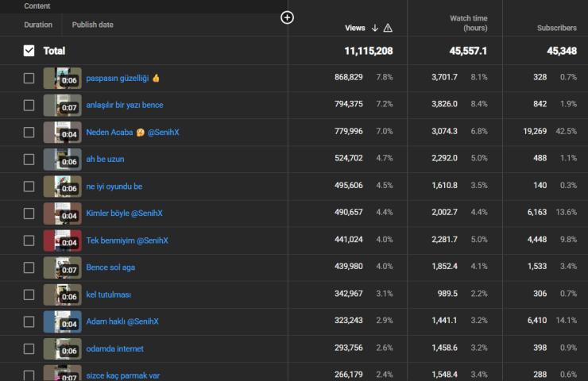Open the Kimler böyle @SenihX link

click(x=124, y=214)
